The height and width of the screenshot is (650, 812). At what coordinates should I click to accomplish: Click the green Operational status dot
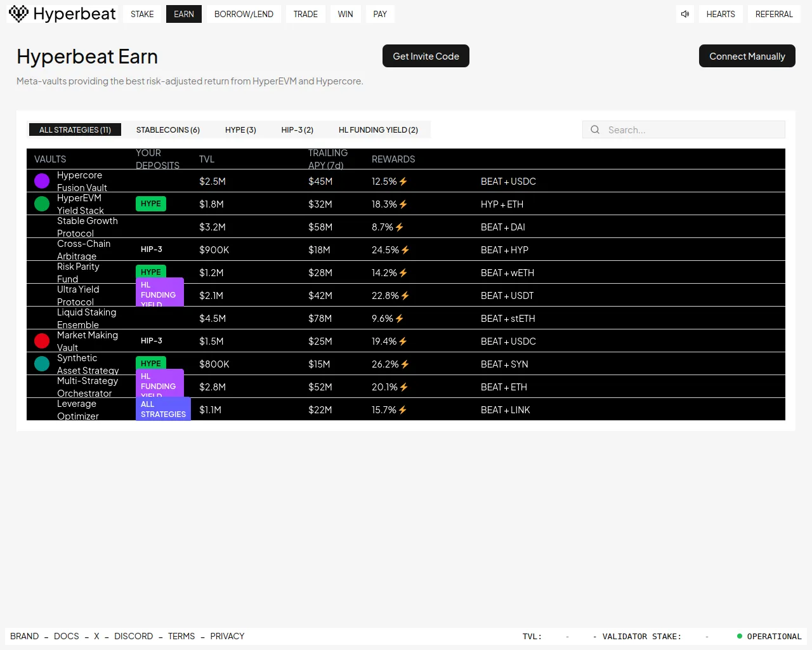740,636
